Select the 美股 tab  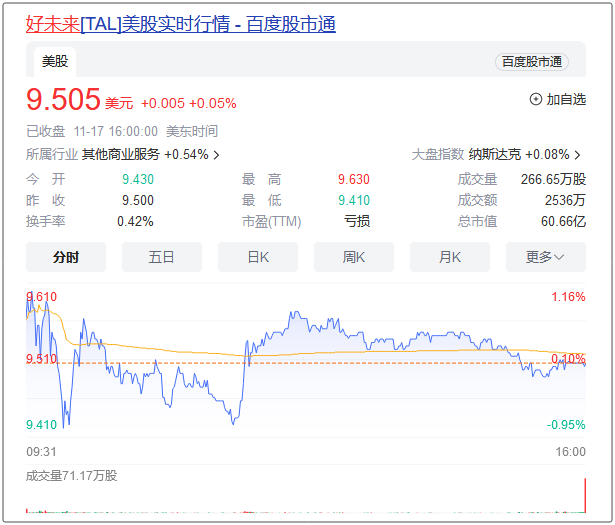pyautogui.click(x=55, y=62)
